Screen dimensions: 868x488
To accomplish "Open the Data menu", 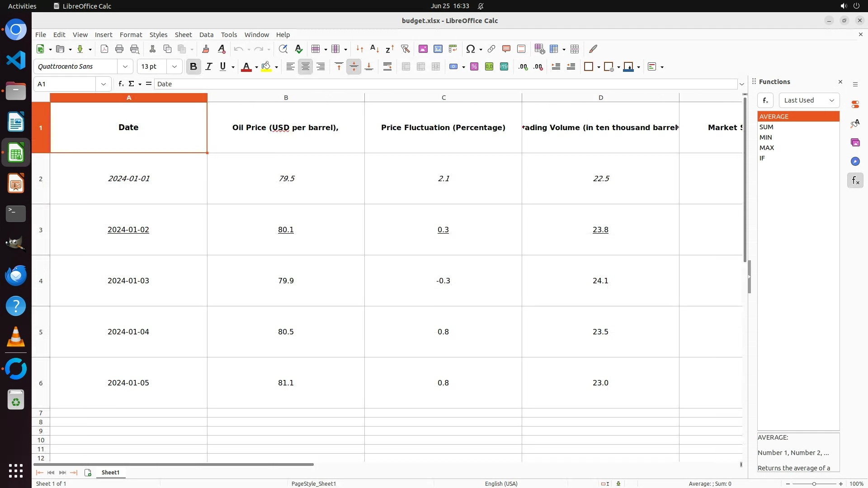I will point(206,35).
